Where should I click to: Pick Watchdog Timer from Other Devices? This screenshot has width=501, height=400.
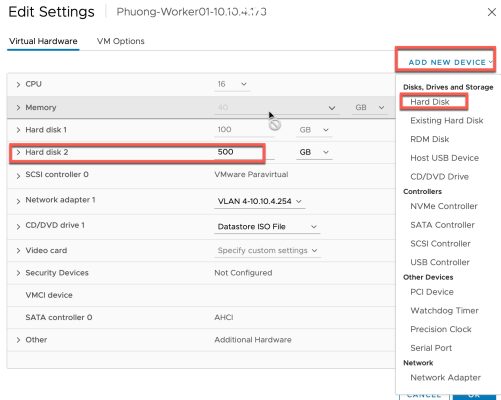click(x=444, y=311)
